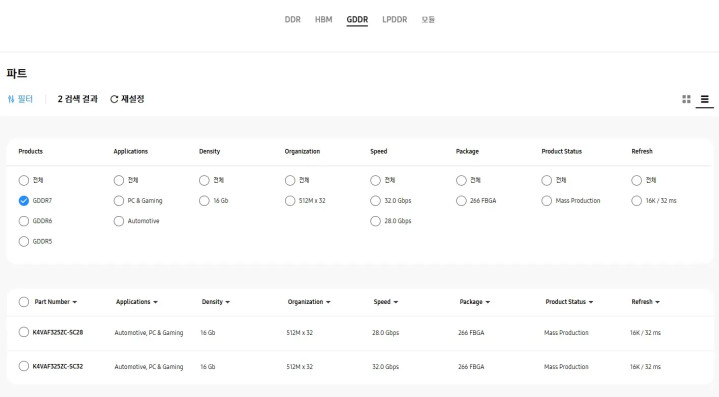Sort by Organization column header
The image size is (719, 397).
click(309, 302)
